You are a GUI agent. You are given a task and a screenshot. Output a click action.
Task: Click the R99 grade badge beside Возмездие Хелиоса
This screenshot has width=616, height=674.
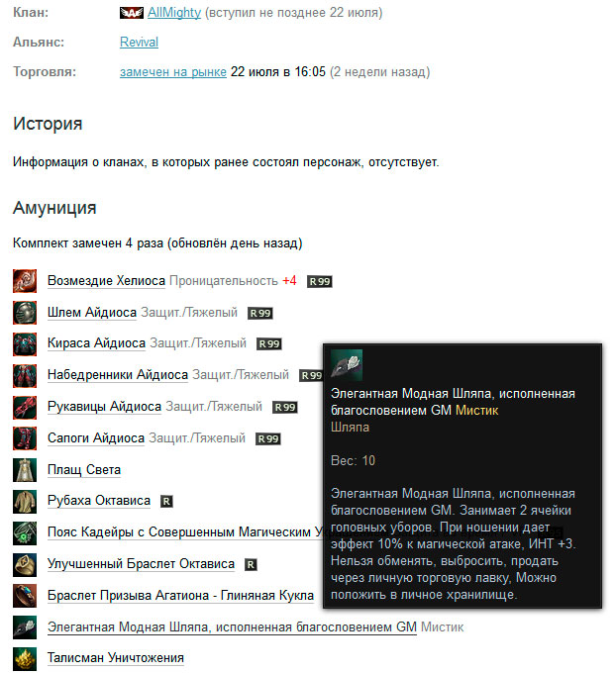320,281
